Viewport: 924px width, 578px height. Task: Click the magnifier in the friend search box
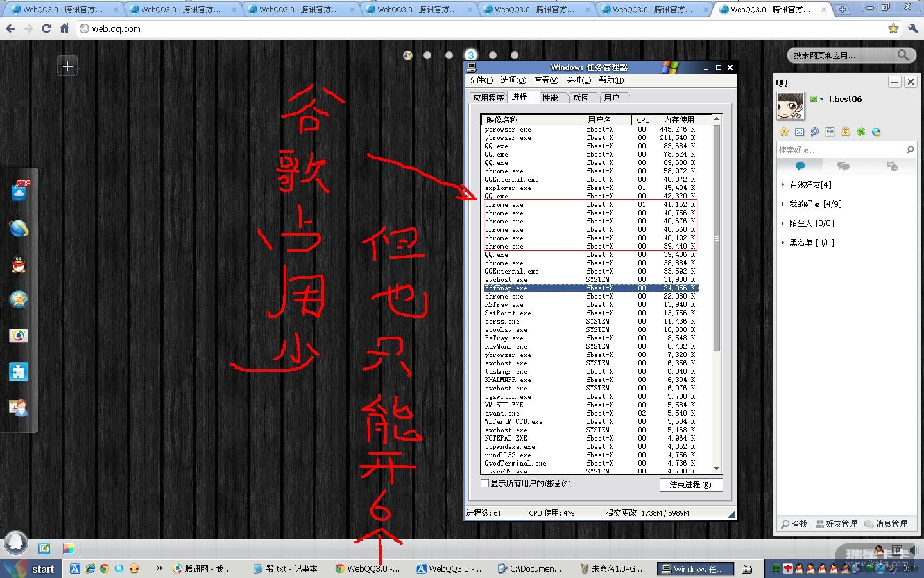pos(910,150)
